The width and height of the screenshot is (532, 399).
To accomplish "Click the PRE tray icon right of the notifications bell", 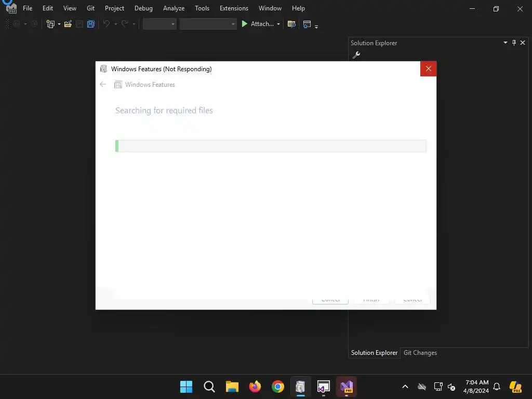I will 516,387.
